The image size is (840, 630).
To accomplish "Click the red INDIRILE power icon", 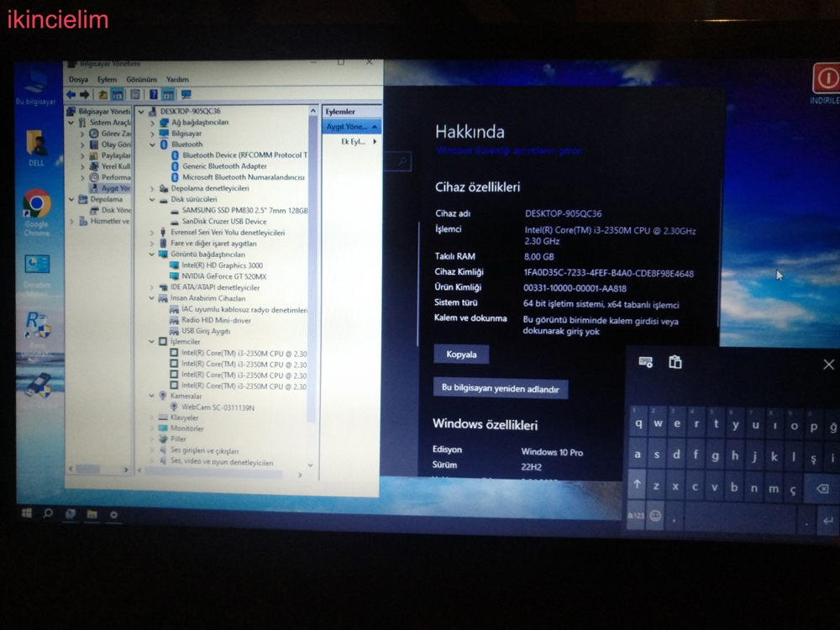I will [826, 79].
